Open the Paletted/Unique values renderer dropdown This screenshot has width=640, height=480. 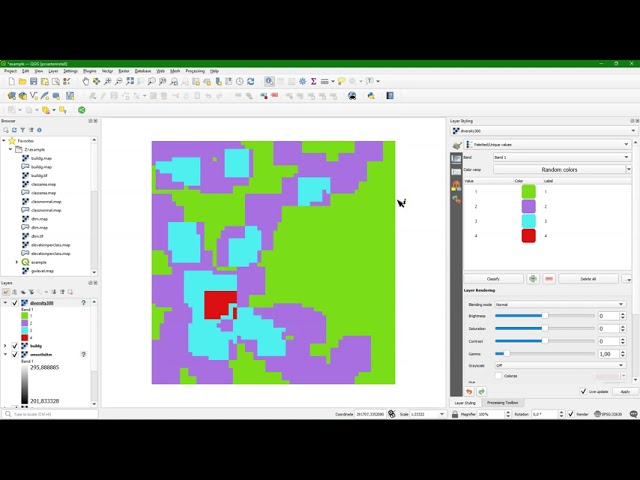[x=547, y=144]
